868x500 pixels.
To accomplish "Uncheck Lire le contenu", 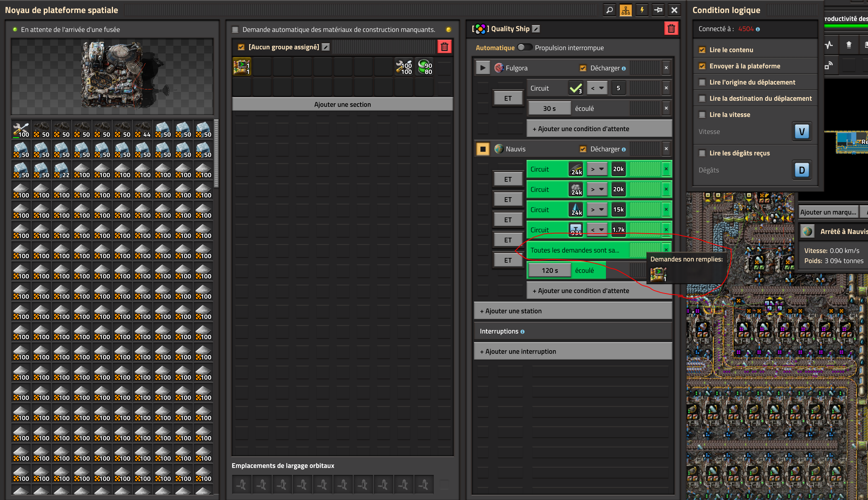I will point(702,50).
